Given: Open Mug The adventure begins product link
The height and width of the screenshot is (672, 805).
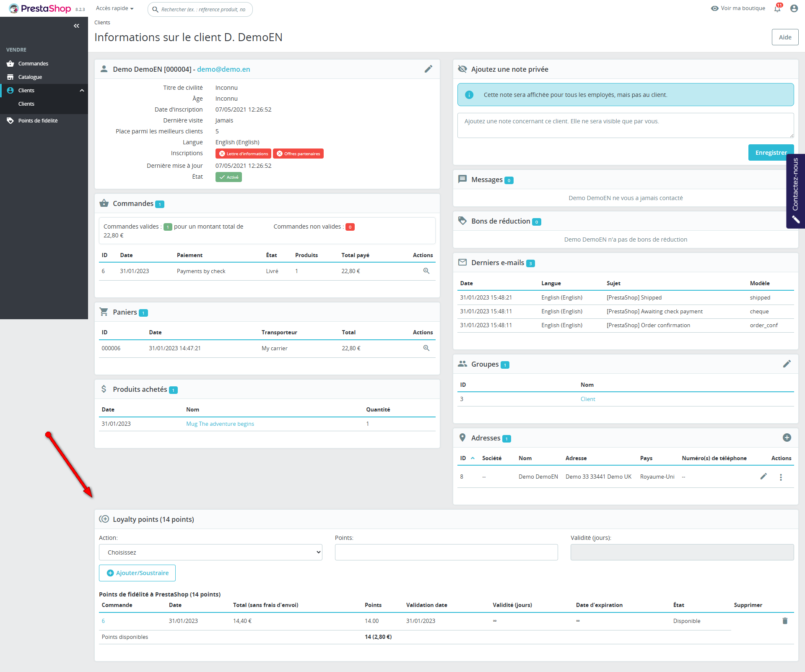Looking at the screenshot, I should [x=220, y=424].
